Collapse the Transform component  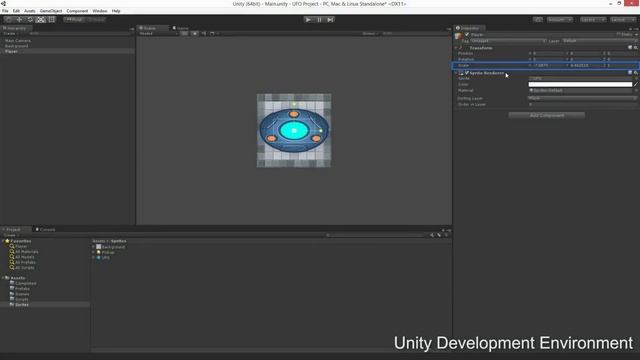pos(456,48)
